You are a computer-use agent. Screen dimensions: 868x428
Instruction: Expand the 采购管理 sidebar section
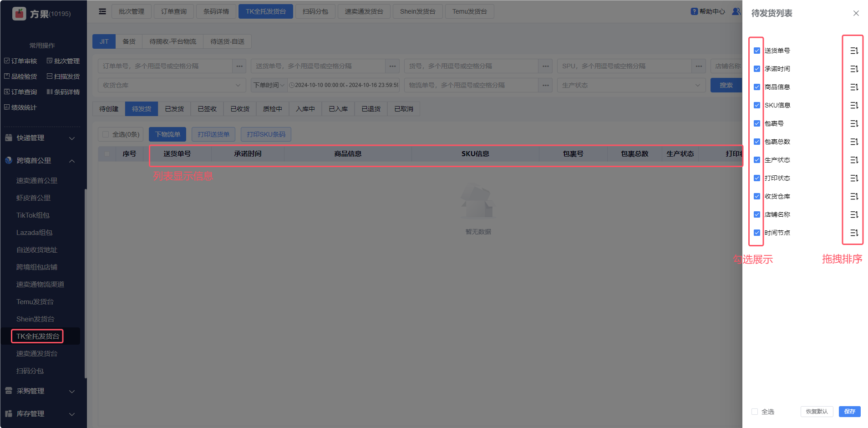[x=40, y=391]
